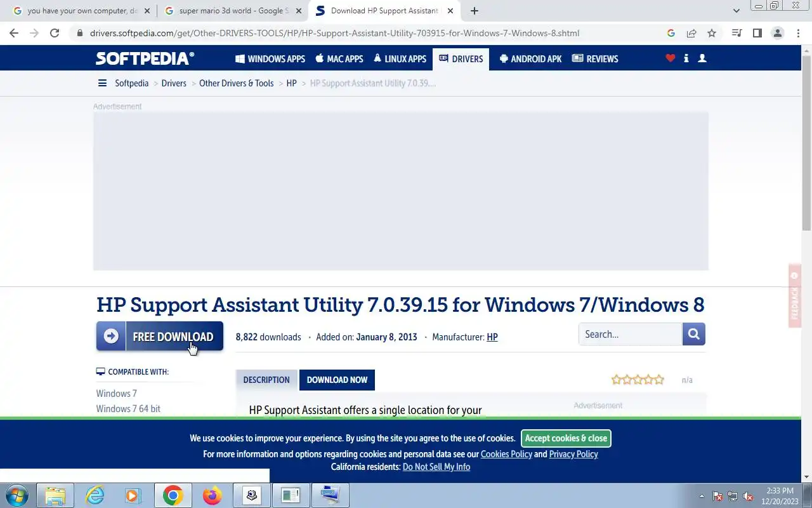Click the info 'i' icon in header
Image resolution: width=812 pixels, height=508 pixels.
pyautogui.click(x=686, y=58)
